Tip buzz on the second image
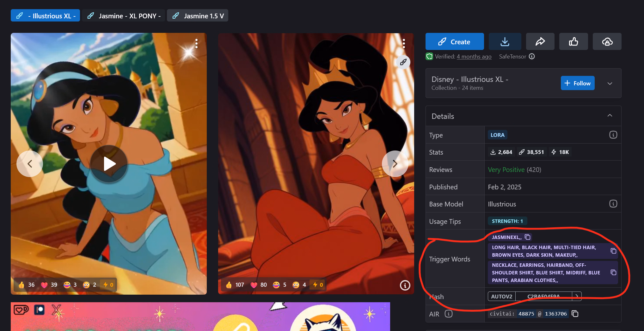Image resolution: width=644 pixels, height=331 pixels. click(x=318, y=285)
